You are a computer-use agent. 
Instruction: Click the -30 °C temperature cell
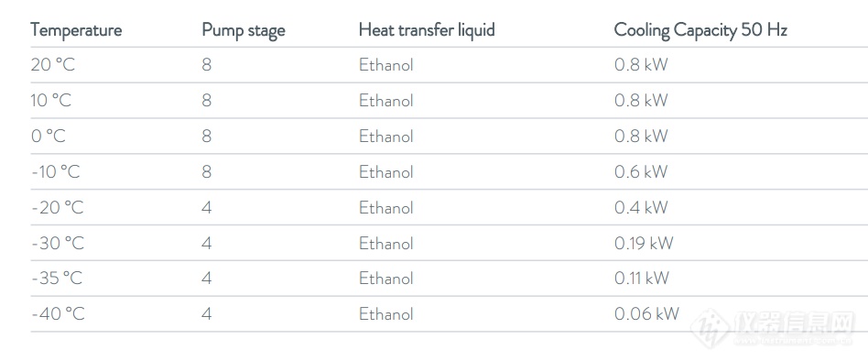coord(58,243)
